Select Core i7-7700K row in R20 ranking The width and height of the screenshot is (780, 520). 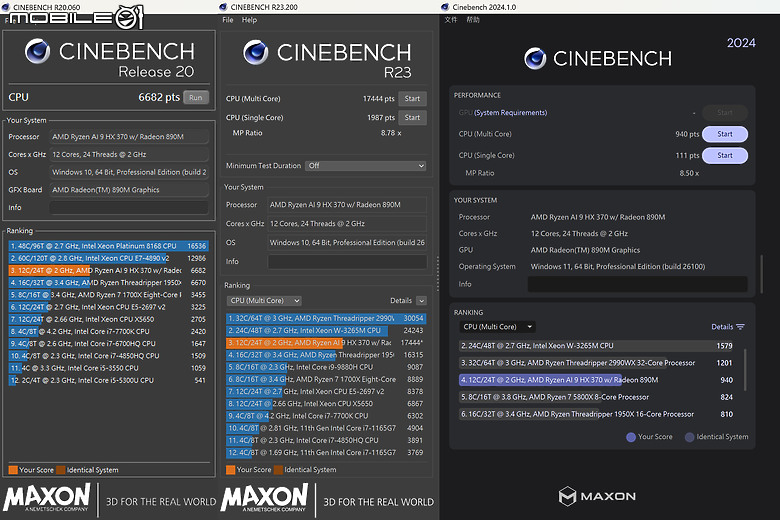pos(108,331)
